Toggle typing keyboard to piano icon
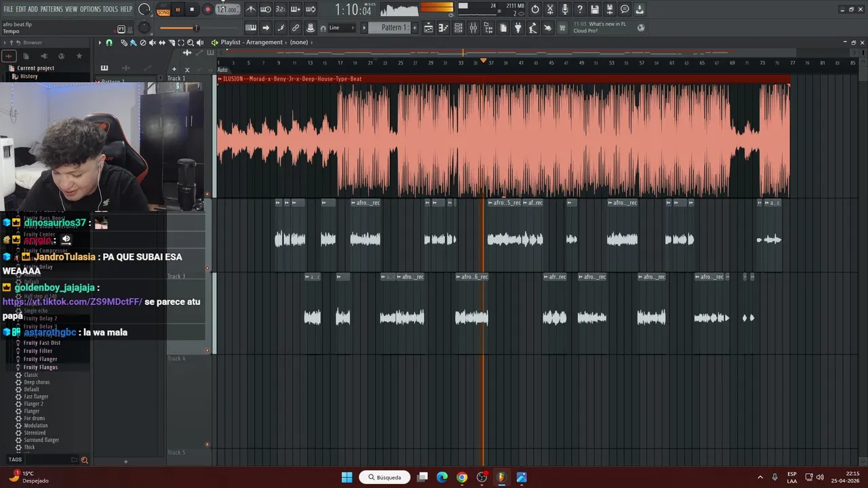868x488 pixels. coord(251,28)
